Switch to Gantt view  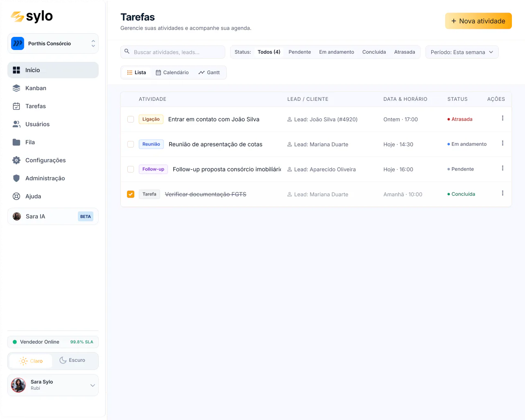[209, 73]
